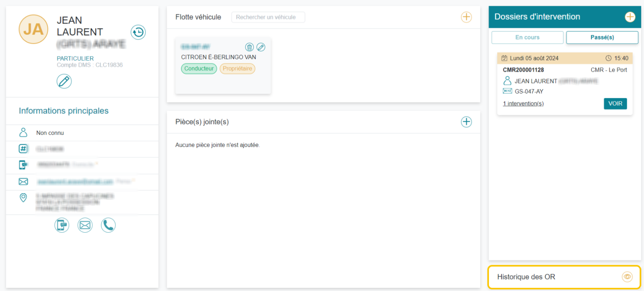Select the CITROEN Ë-BERLINGO VAN text

tap(218, 57)
